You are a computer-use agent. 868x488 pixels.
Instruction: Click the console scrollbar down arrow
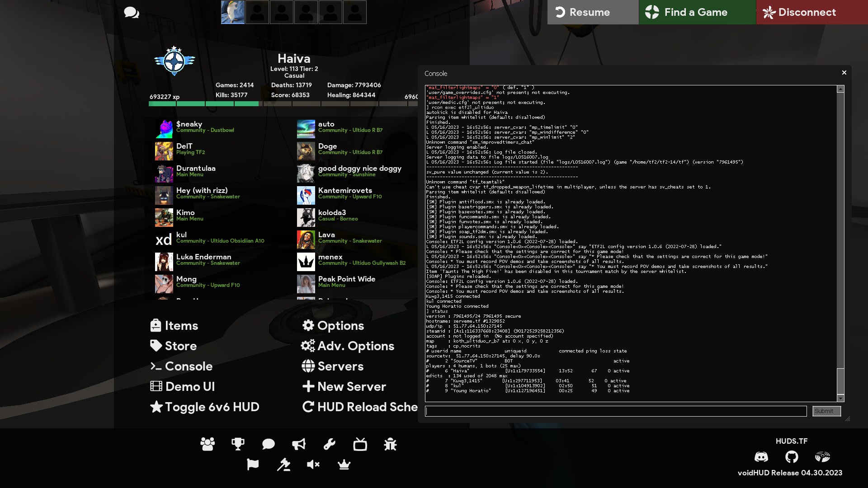point(840,398)
